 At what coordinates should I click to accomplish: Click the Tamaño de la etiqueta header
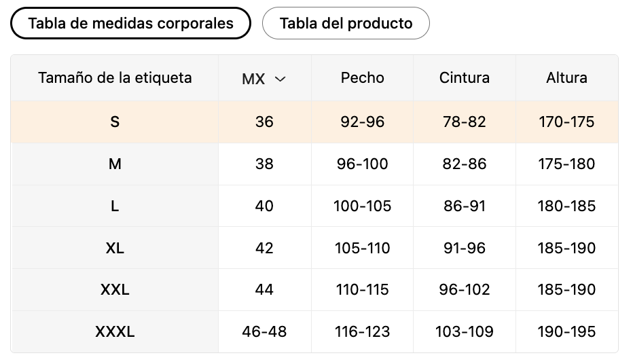[x=115, y=77]
